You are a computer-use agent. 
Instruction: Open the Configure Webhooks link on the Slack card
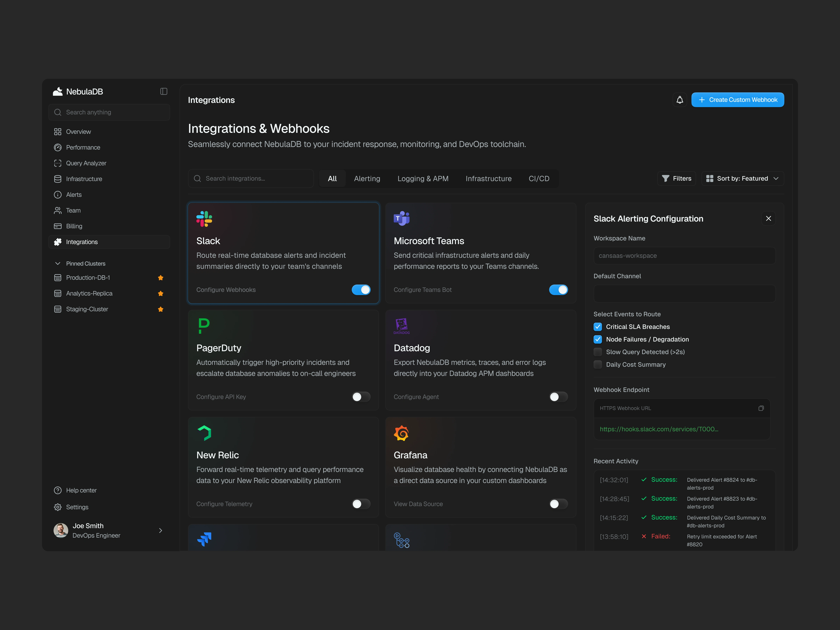click(x=226, y=290)
